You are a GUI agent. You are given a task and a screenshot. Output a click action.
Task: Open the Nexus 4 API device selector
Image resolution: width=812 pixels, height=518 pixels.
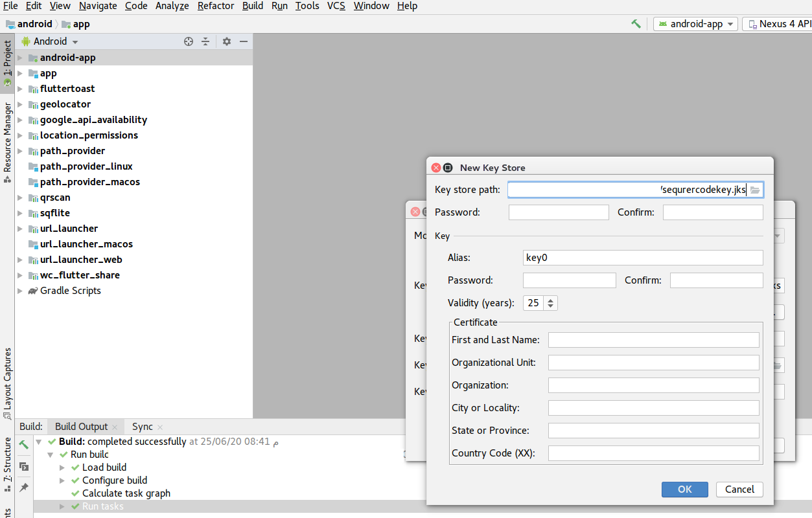(x=778, y=23)
